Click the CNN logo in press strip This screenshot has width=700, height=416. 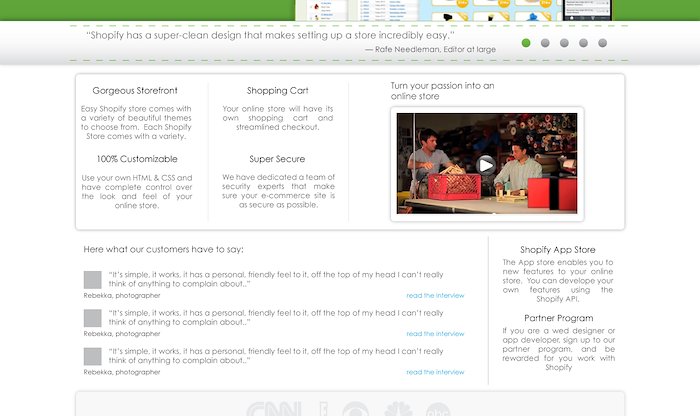[x=274, y=409]
